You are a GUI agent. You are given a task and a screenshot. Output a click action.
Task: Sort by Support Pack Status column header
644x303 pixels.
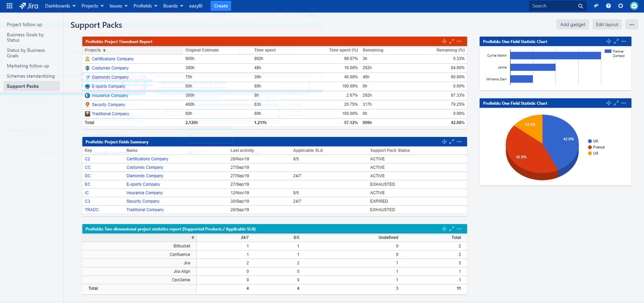click(390, 150)
